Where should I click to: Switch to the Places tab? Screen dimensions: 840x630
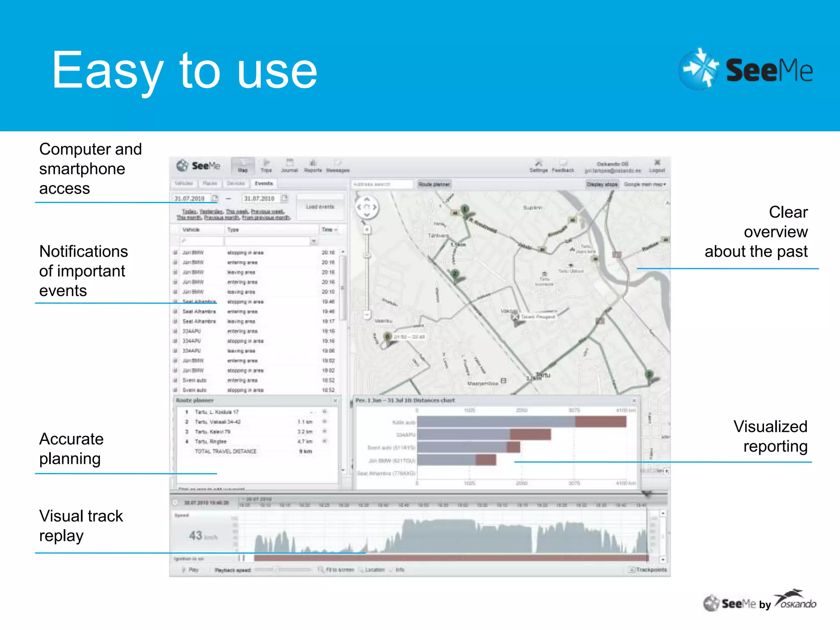pos(210,183)
